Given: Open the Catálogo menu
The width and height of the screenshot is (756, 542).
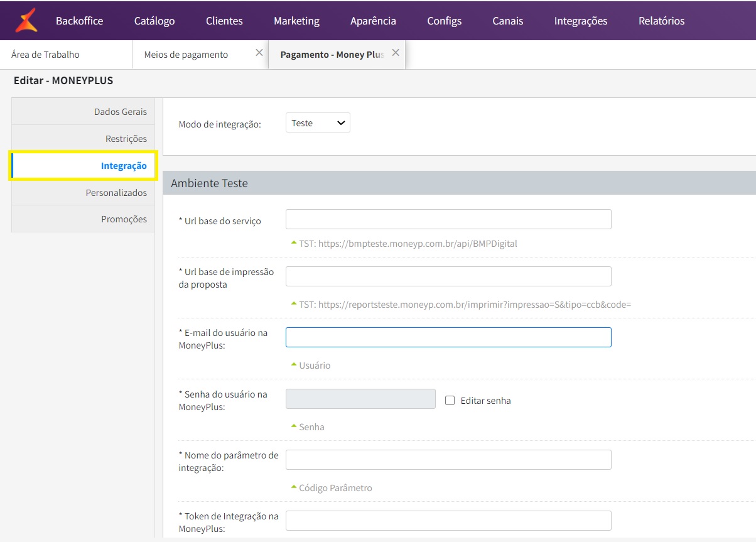Looking at the screenshot, I should 154,21.
